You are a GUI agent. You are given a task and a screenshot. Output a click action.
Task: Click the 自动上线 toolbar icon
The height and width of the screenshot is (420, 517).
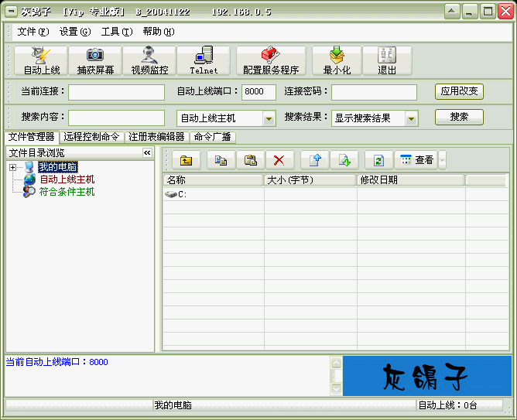(42, 60)
